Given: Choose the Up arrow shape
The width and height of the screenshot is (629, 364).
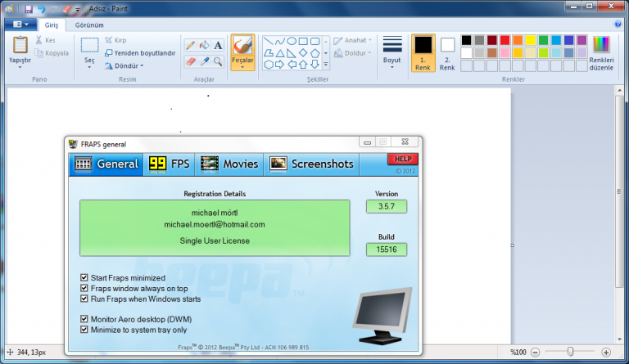Looking at the screenshot, I should pos(303,64).
